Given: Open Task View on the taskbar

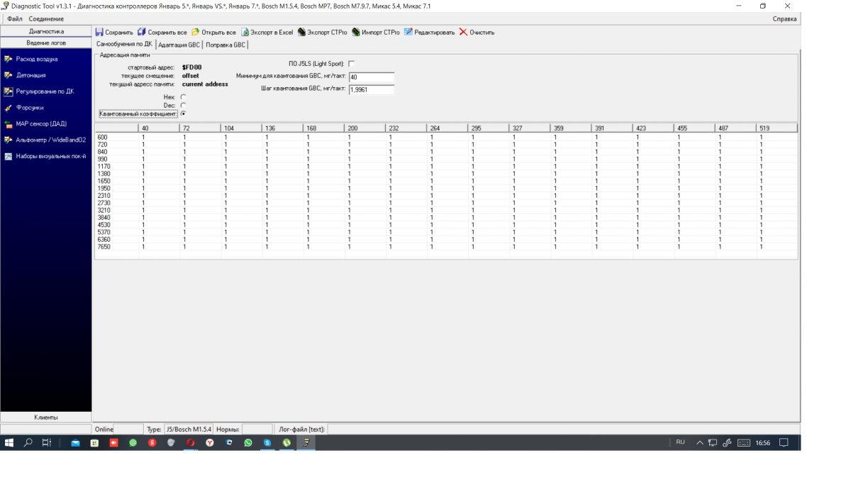Looking at the screenshot, I should [x=46, y=442].
